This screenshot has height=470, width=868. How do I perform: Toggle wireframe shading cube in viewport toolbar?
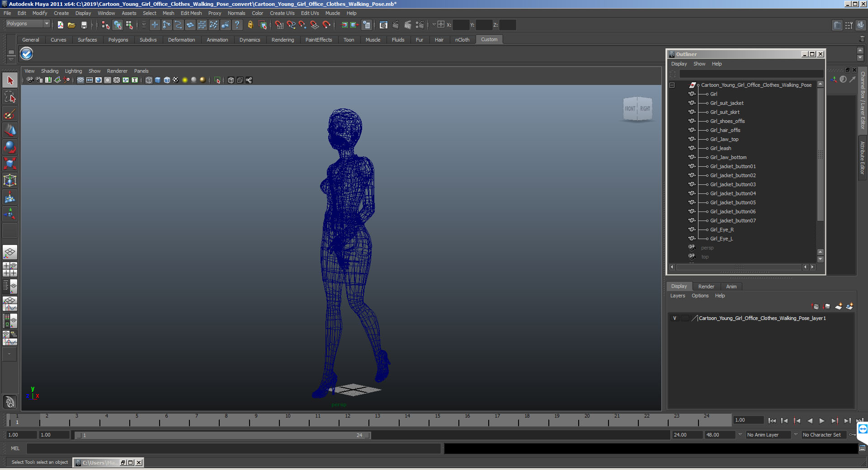click(149, 80)
